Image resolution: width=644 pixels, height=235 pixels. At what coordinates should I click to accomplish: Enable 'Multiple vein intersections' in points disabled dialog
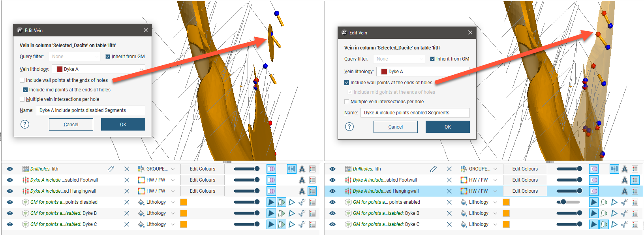(x=23, y=99)
